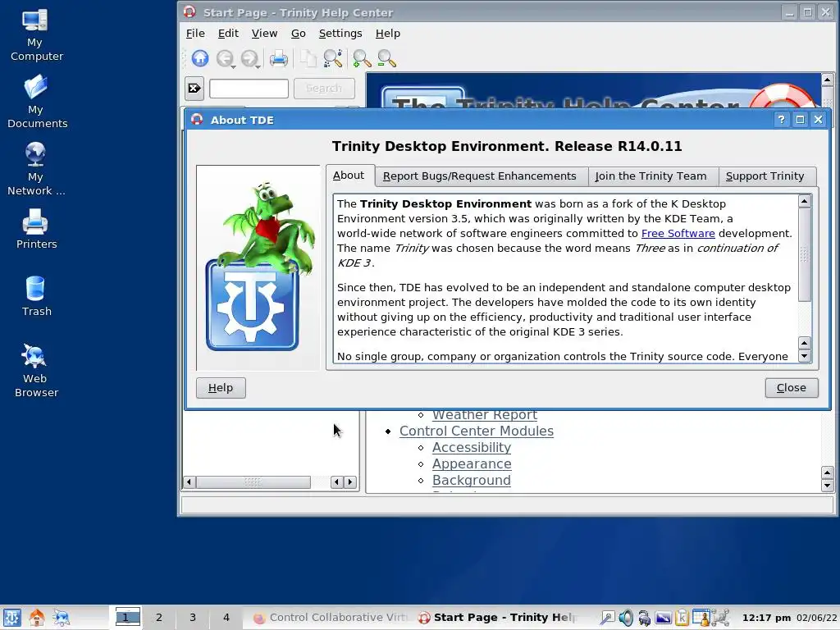This screenshot has height=630, width=840.
Task: Open the Background help link
Action: (x=472, y=481)
